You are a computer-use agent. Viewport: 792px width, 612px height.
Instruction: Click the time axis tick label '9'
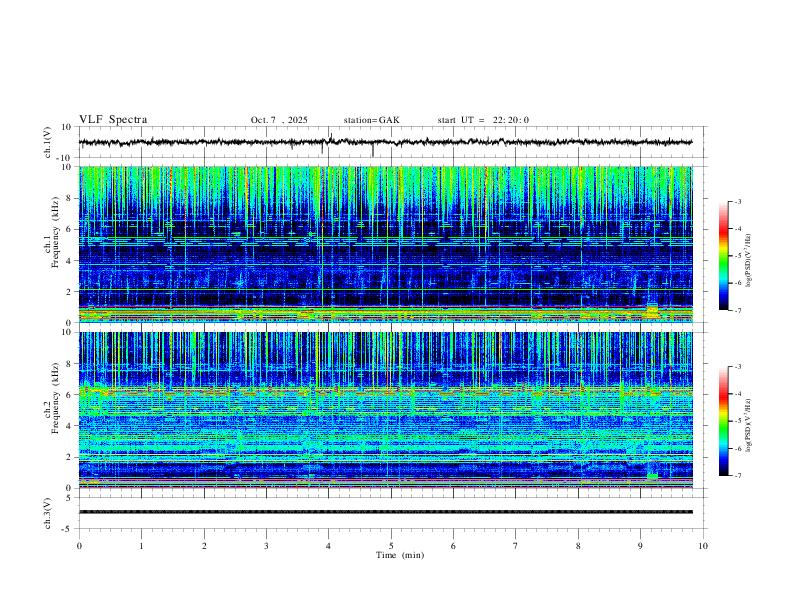[x=640, y=546]
